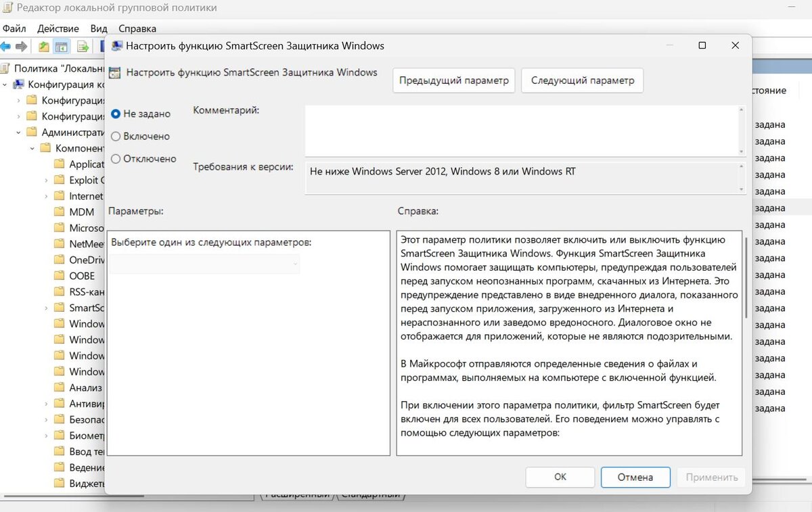Click the OOBE folder icon
This screenshot has width=812, height=512.
[59, 276]
